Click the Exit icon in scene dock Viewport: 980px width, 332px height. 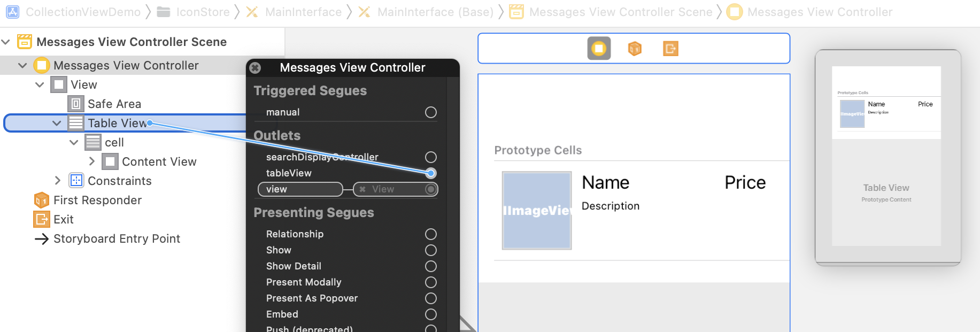tap(670, 49)
